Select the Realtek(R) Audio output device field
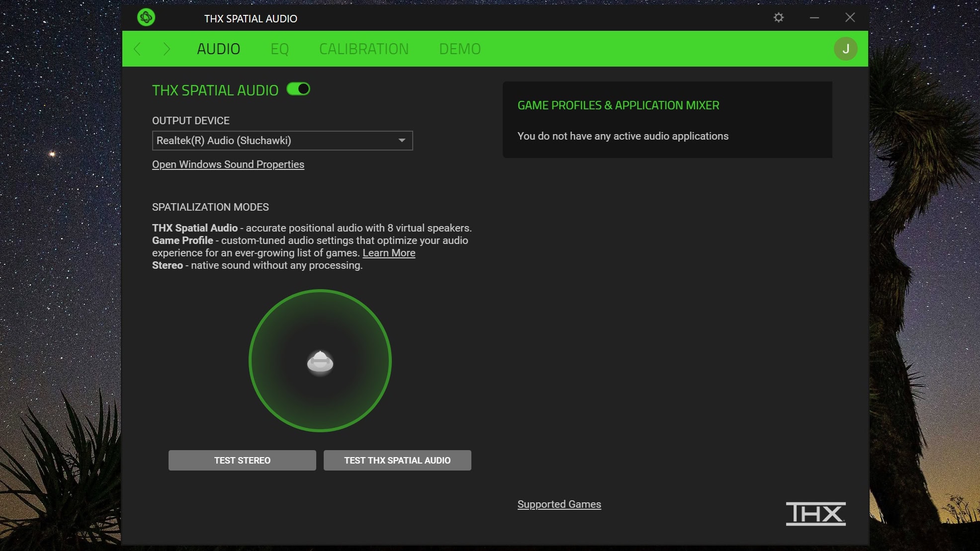 [282, 141]
